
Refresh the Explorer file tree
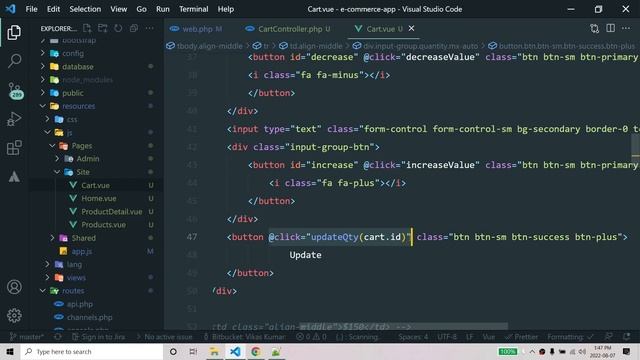point(118,28)
